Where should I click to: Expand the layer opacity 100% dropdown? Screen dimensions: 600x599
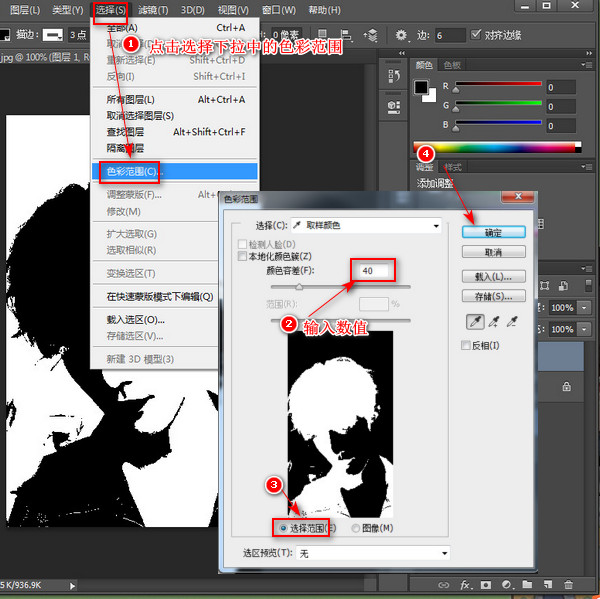click(584, 307)
